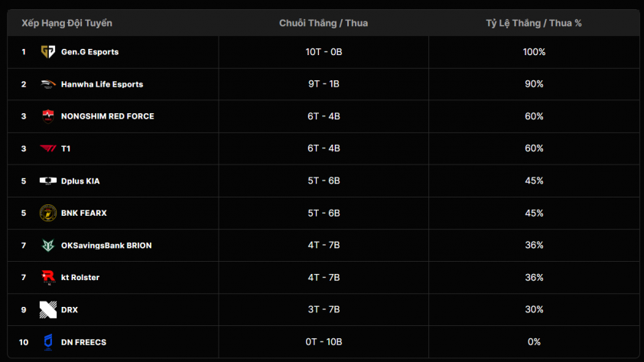Screen dimensions: 644x362
Task: Click the Chuỗi Thắng / Thua column header
Action: 324,23
